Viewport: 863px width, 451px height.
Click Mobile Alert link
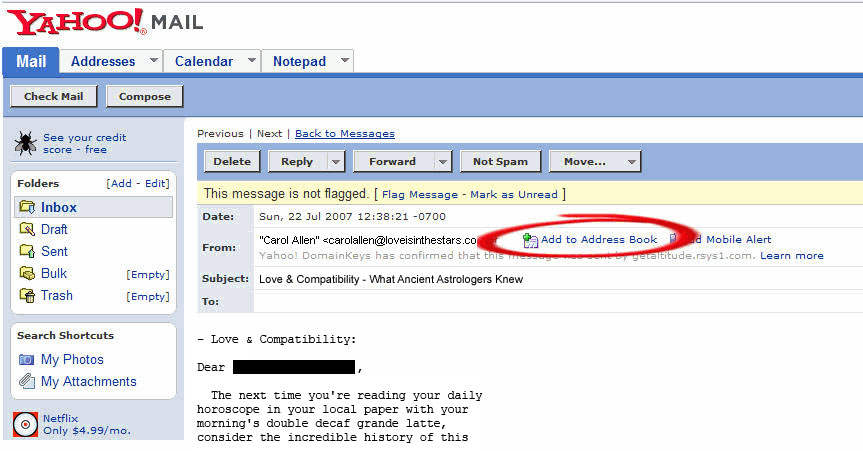(738, 240)
